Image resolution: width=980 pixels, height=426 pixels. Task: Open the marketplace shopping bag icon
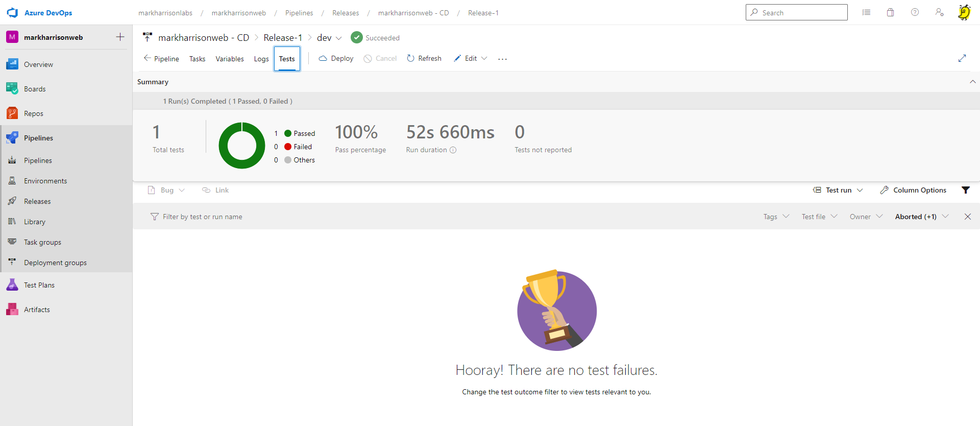[x=890, y=12]
